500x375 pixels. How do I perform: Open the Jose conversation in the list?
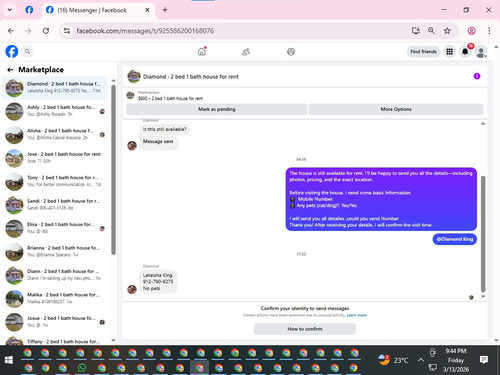click(x=55, y=158)
